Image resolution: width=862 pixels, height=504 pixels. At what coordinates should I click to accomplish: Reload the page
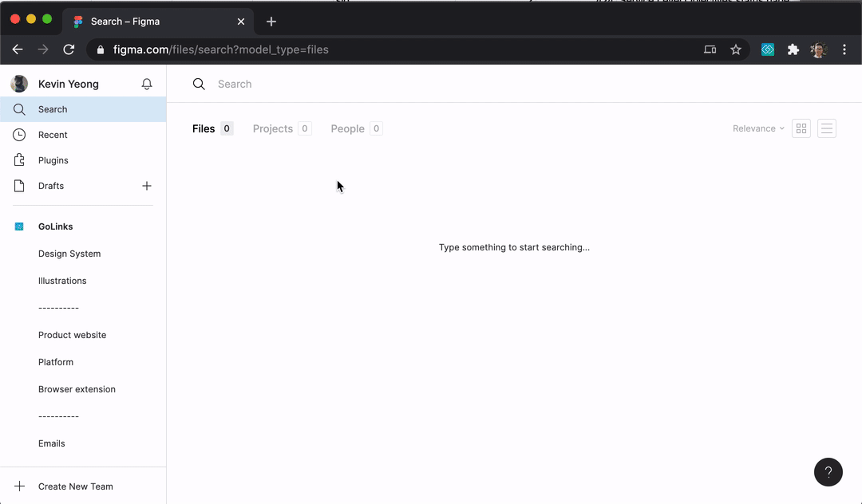click(69, 49)
